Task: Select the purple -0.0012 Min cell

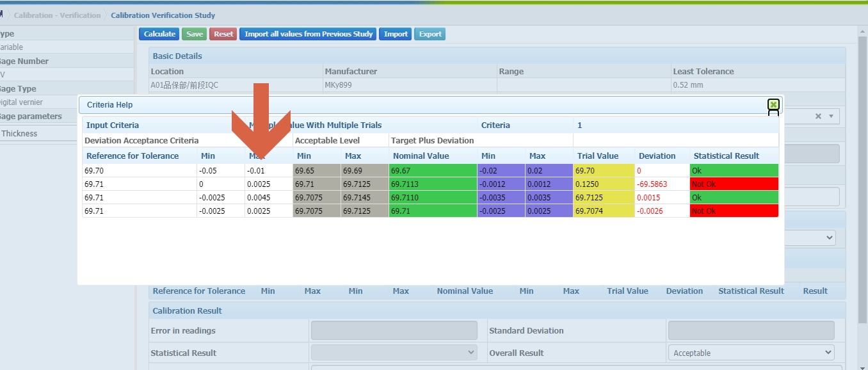Action: [x=501, y=184]
